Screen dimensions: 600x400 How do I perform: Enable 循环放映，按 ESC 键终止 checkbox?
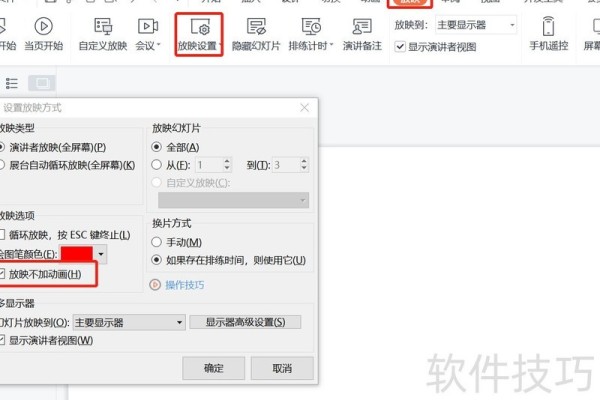click(2, 235)
